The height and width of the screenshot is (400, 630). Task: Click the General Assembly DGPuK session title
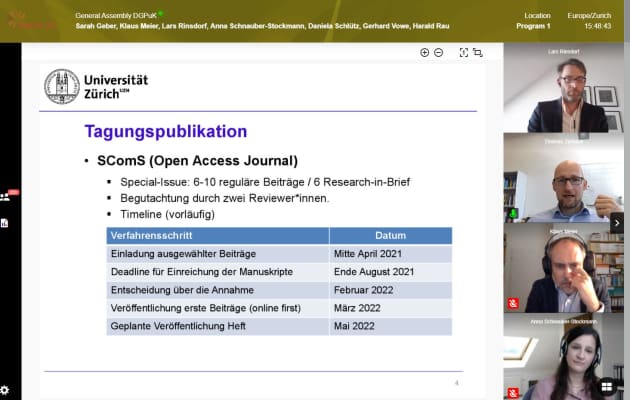click(118, 14)
